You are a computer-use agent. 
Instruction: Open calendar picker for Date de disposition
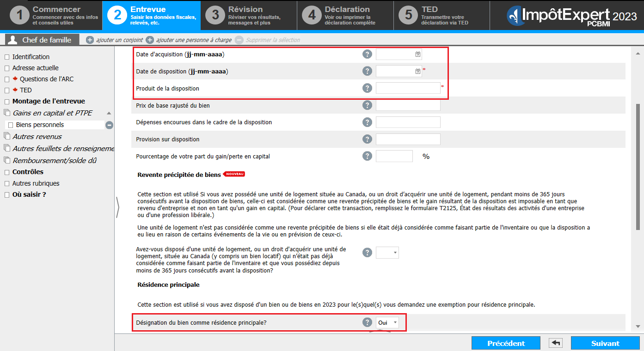point(418,71)
